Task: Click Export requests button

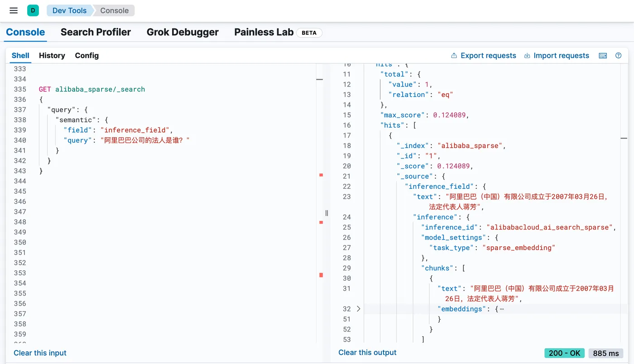Action: click(484, 56)
